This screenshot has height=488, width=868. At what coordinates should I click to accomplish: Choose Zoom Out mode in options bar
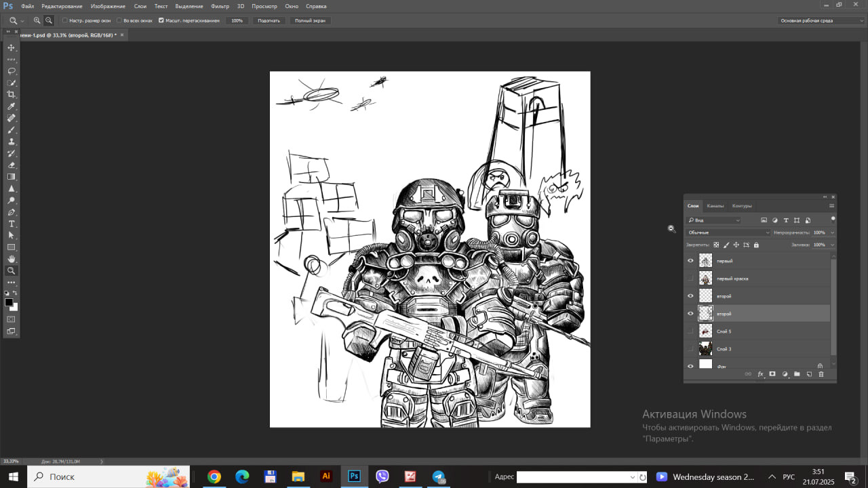pos(49,20)
